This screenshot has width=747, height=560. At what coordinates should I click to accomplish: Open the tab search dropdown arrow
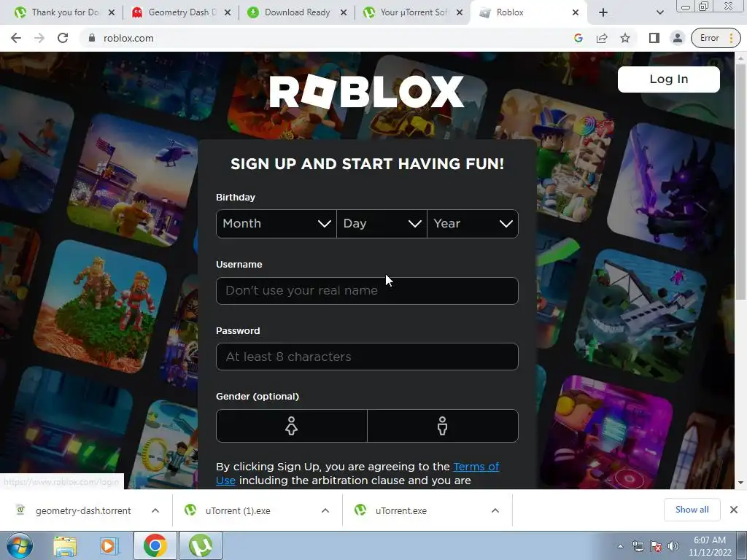pos(659,12)
